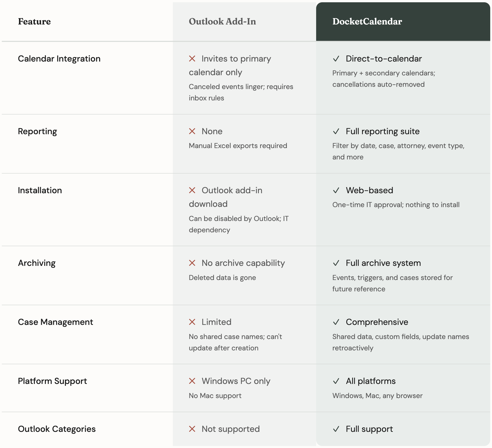The image size is (492, 448).
Task: Click the checkmark next to Full support
Action: tap(336, 429)
